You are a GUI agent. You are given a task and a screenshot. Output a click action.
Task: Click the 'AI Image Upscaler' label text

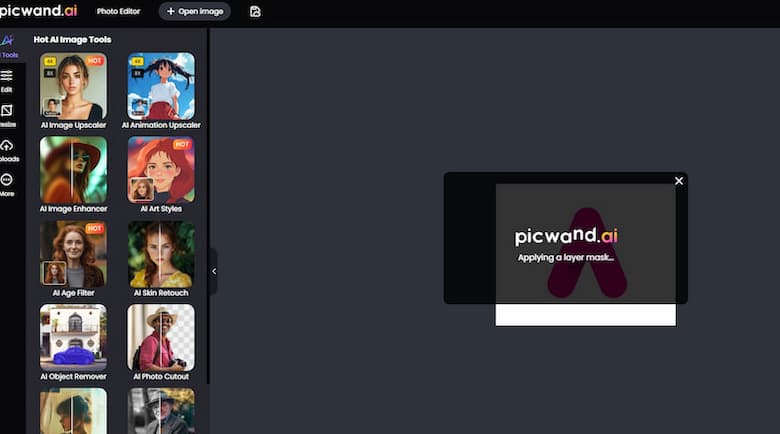tap(74, 125)
